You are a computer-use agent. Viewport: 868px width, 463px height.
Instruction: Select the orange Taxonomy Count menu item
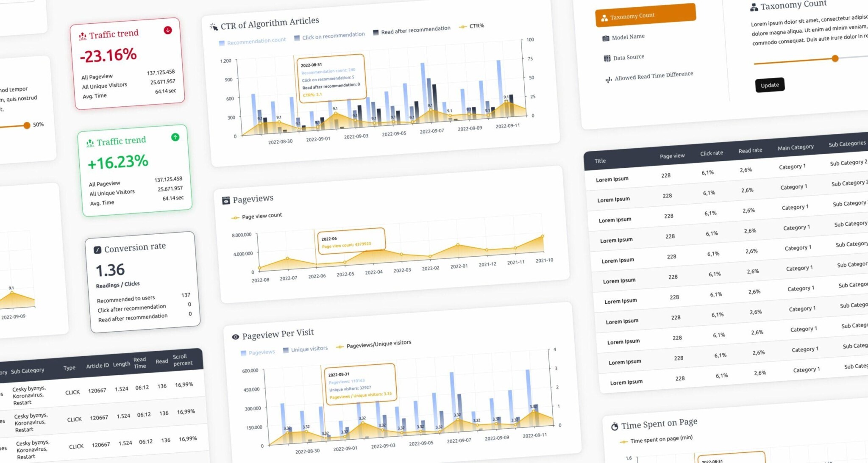[645, 15]
